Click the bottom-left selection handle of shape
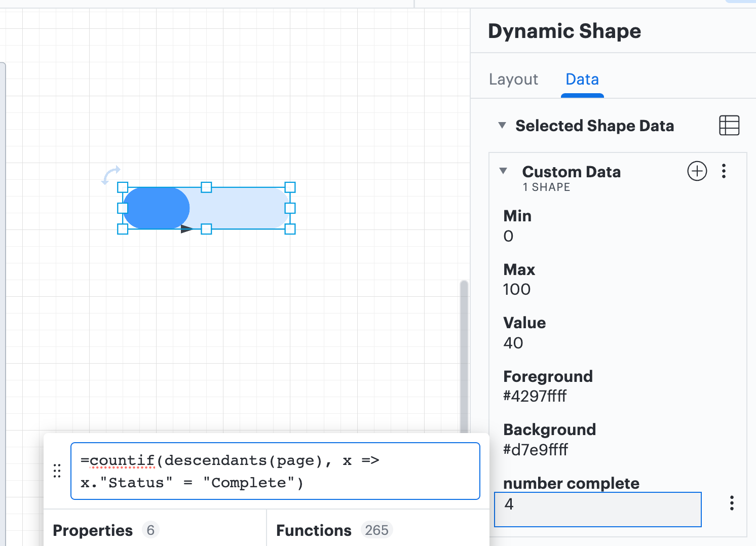This screenshot has width=756, height=546. 123,229
